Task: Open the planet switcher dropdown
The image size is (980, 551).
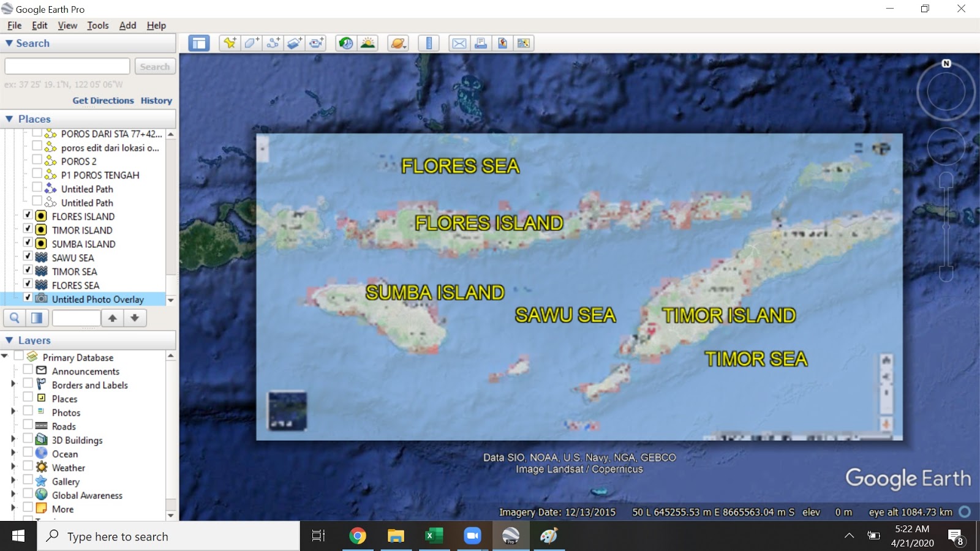Action: coord(398,43)
